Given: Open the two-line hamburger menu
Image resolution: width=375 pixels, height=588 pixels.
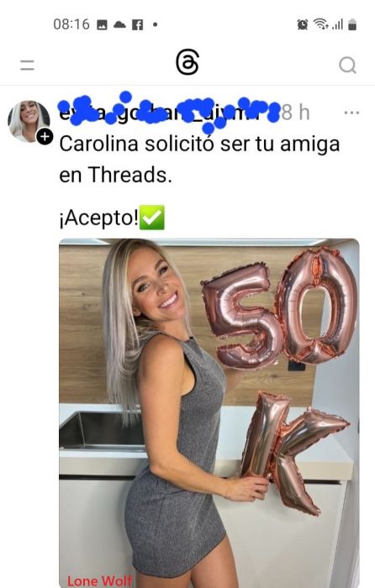Looking at the screenshot, I should 27,66.
